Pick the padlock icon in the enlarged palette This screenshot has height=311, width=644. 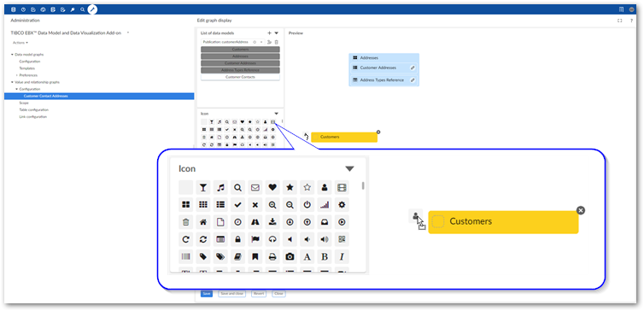tap(237, 239)
